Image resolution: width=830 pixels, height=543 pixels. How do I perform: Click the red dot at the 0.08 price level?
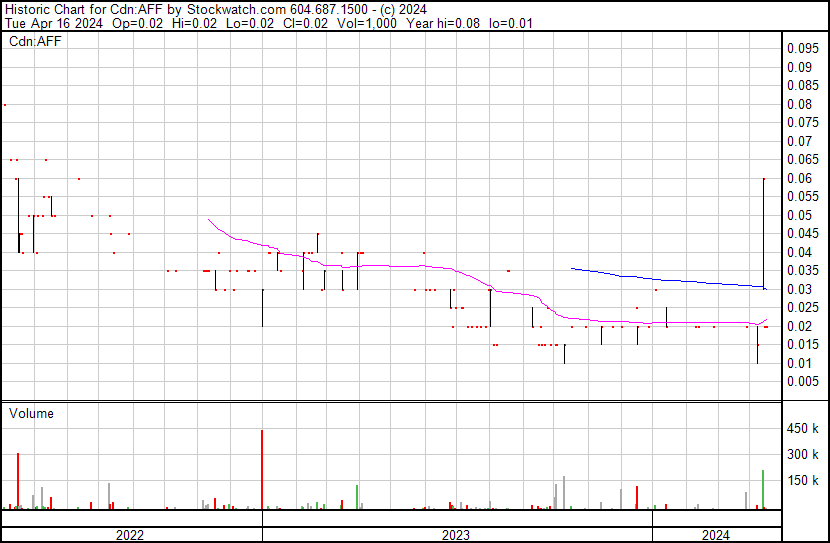[x=5, y=105]
